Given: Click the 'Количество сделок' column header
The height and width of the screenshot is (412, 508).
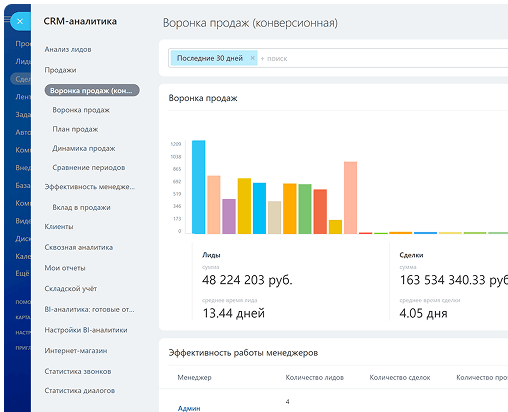Looking at the screenshot, I should 400,377.
